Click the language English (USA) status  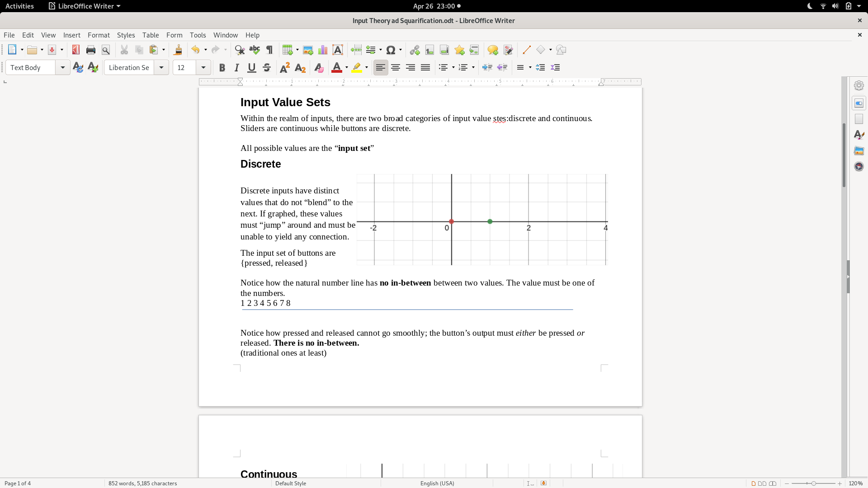(x=437, y=483)
